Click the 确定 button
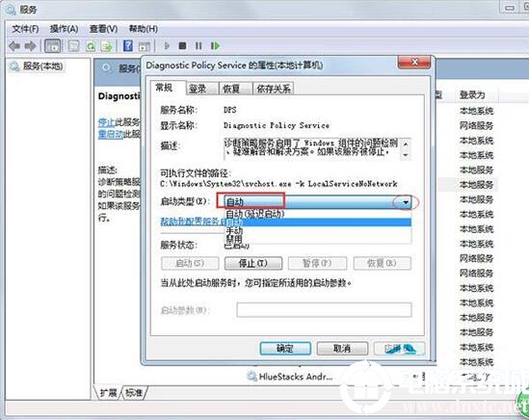The width and height of the screenshot is (529, 420). tap(285, 348)
